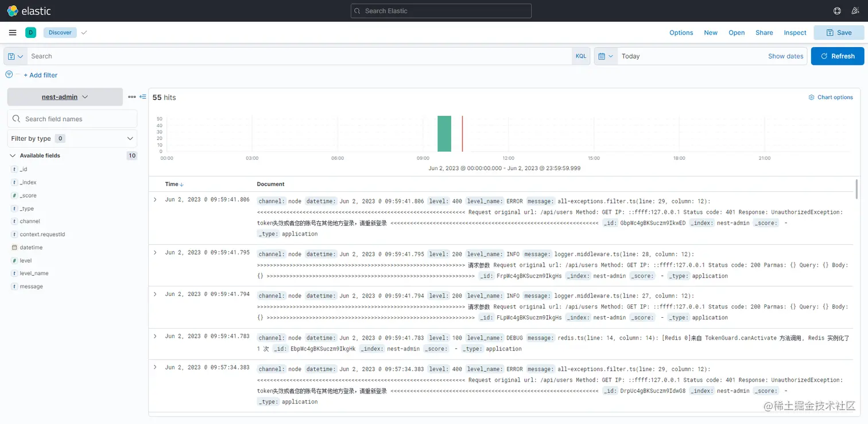The width and height of the screenshot is (868, 424).
Task: Open the help menu icon
Action: tap(837, 11)
